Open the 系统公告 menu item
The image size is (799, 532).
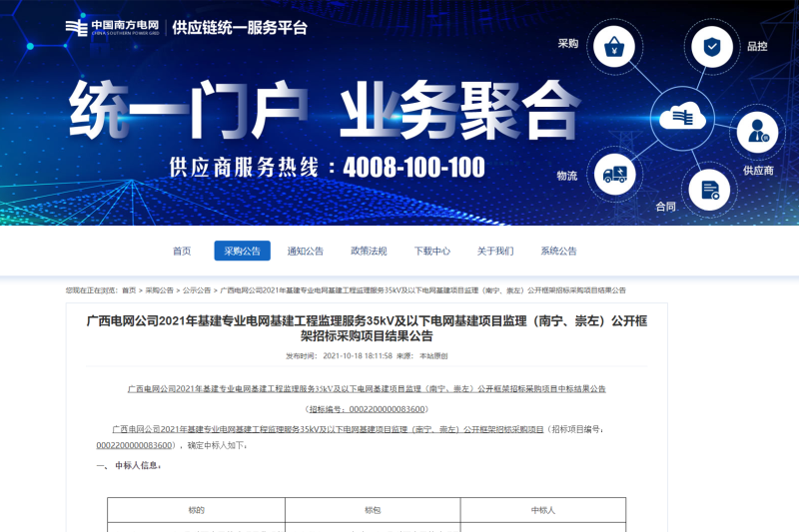click(558, 251)
